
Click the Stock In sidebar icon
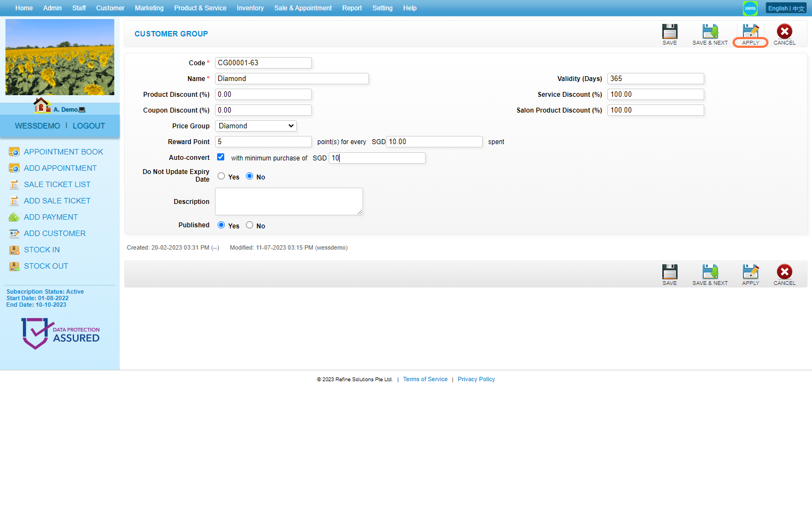click(14, 250)
